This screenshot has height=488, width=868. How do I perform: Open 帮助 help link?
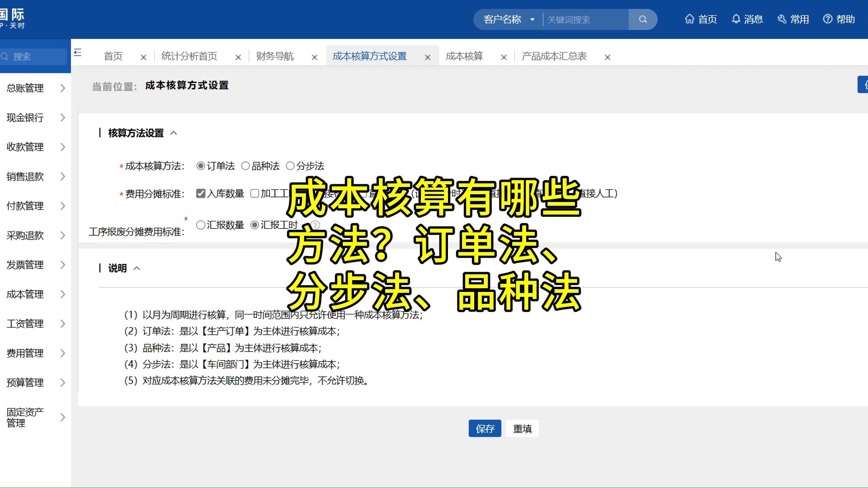pos(839,19)
